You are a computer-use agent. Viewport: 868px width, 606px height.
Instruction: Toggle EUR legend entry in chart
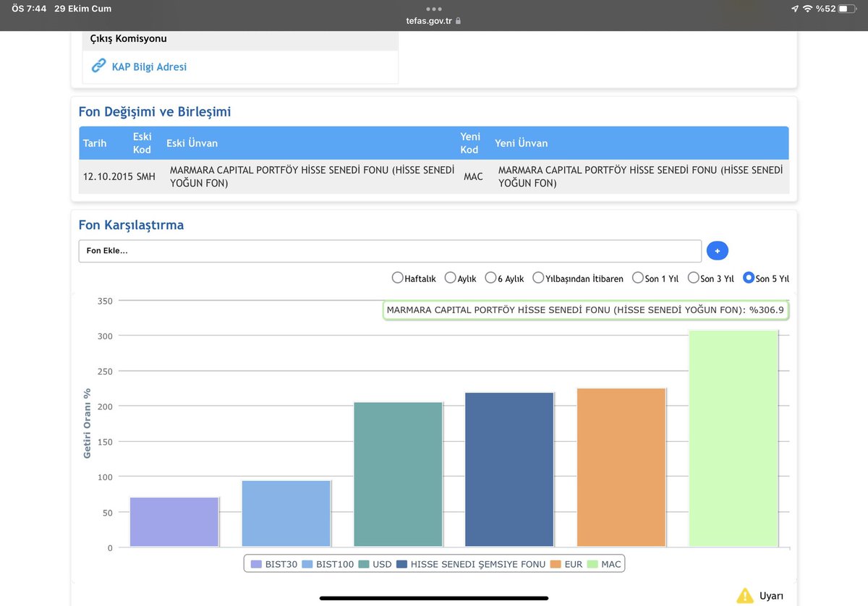(566, 564)
